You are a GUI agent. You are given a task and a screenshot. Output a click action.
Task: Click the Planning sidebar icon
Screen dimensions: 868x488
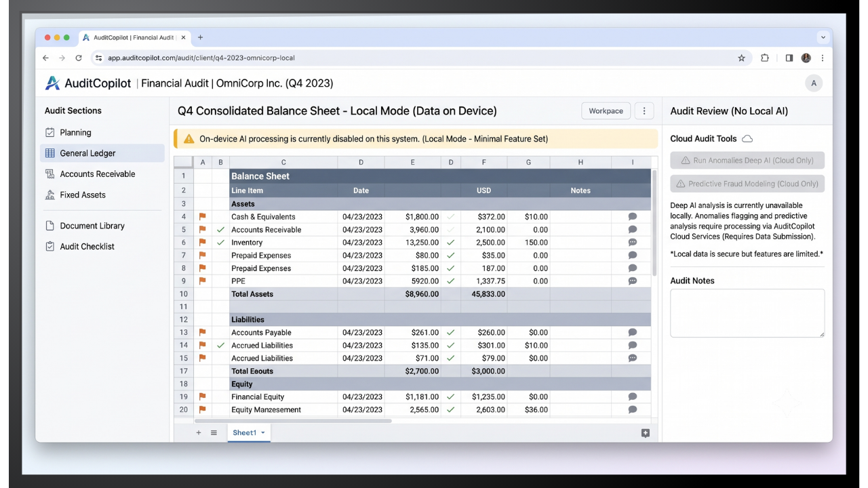(50, 133)
